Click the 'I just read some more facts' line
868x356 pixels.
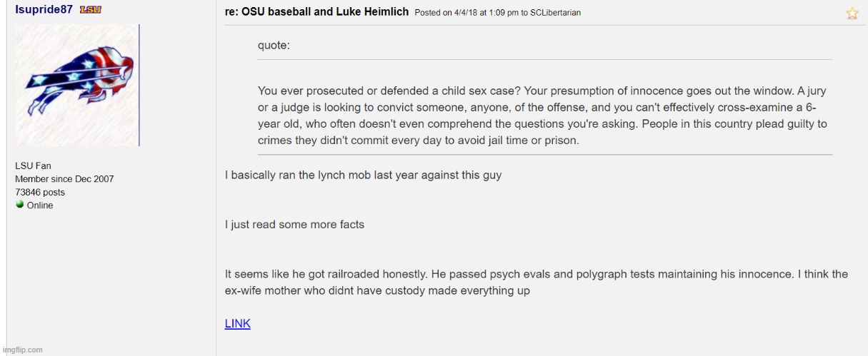point(294,224)
